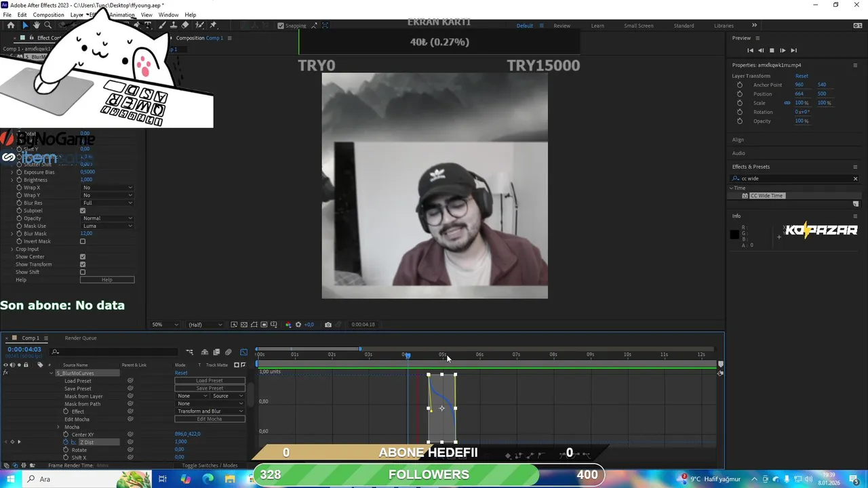Image resolution: width=868 pixels, height=488 pixels.
Task: Expand the Mocha group in timeline
Action: (58, 427)
